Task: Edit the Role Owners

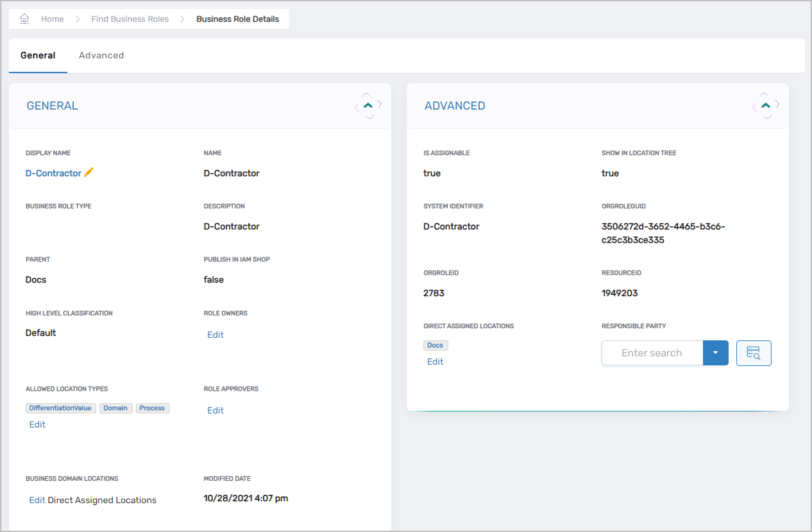Action: (216, 335)
